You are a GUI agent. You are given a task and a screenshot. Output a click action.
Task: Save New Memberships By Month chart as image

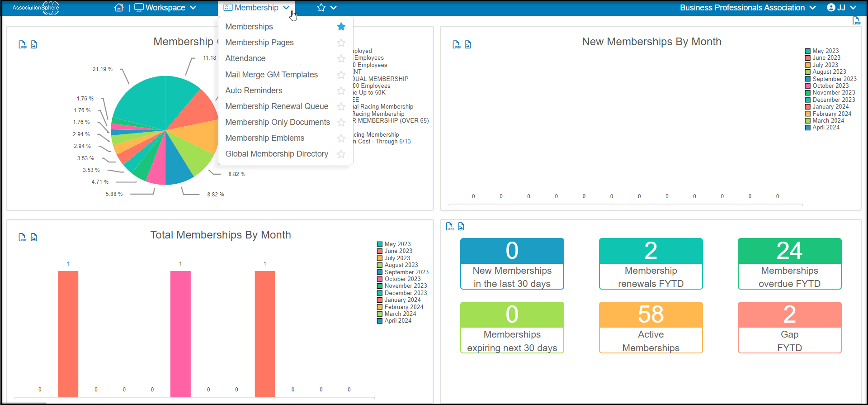468,44
